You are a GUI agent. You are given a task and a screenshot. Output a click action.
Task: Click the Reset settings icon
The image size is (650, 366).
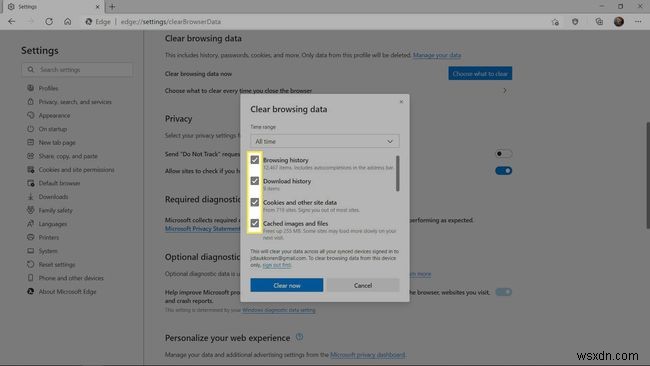click(30, 264)
